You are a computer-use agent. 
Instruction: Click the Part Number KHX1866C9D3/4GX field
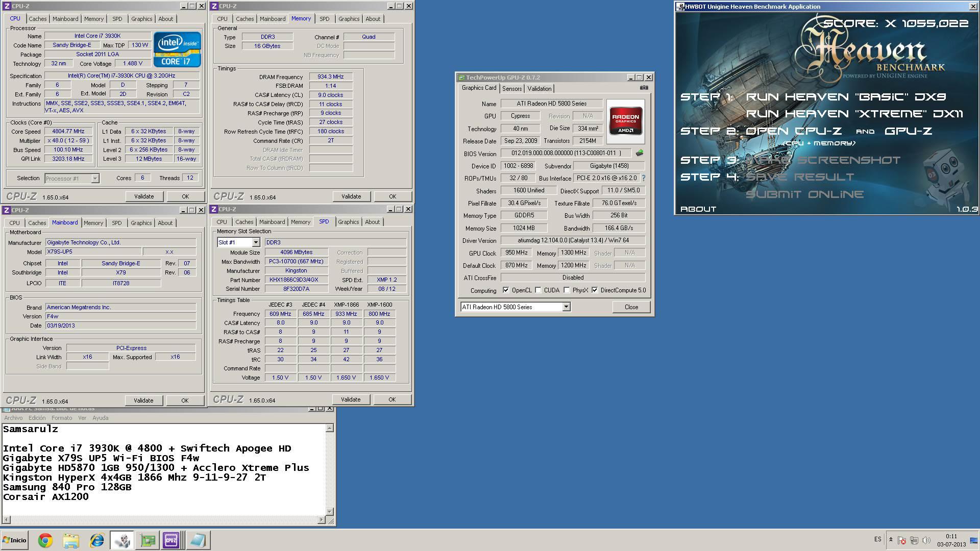[296, 280]
